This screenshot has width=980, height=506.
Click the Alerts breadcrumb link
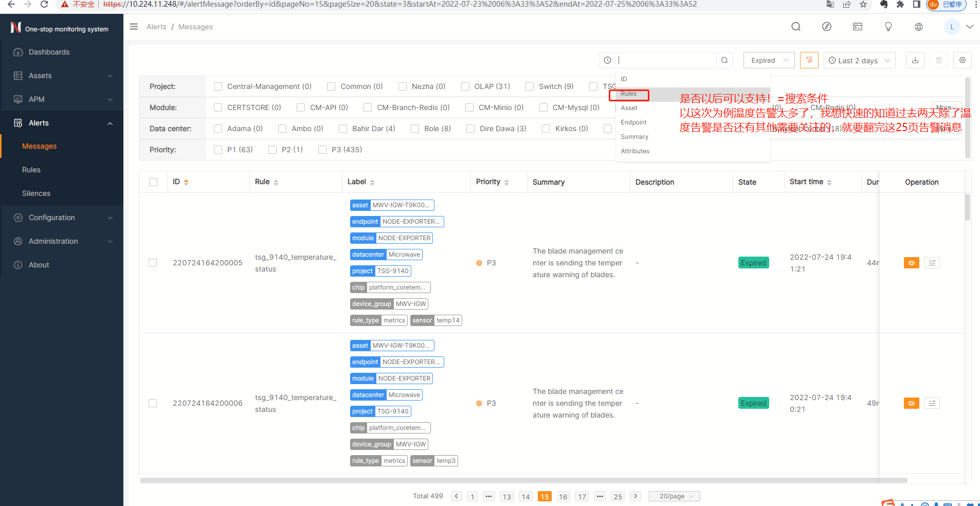point(156,27)
